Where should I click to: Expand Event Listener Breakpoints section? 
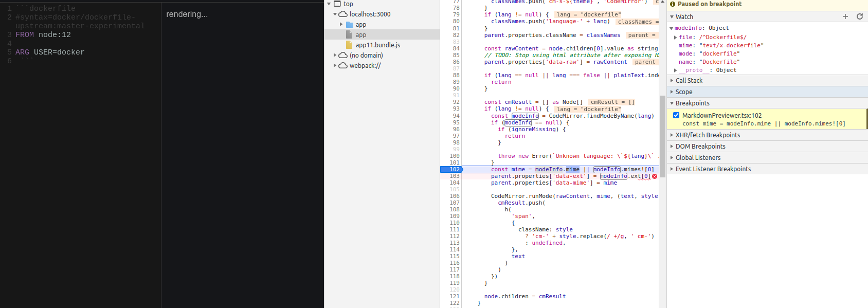[x=672, y=169]
